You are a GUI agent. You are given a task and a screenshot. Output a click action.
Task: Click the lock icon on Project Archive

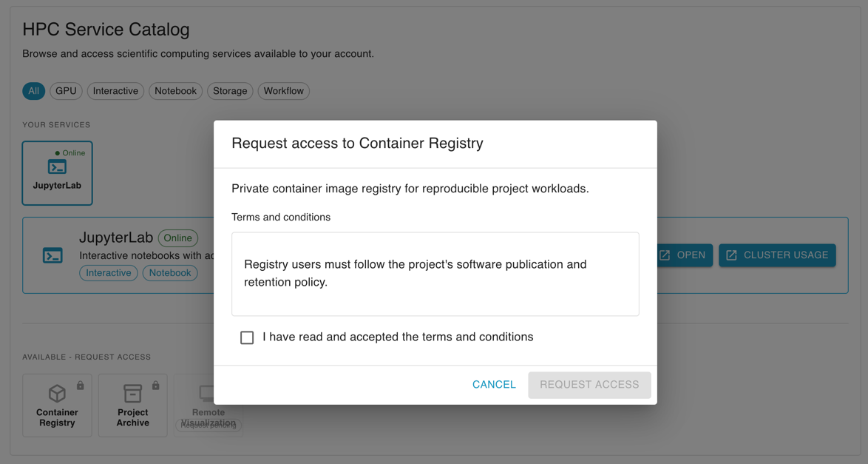click(155, 386)
